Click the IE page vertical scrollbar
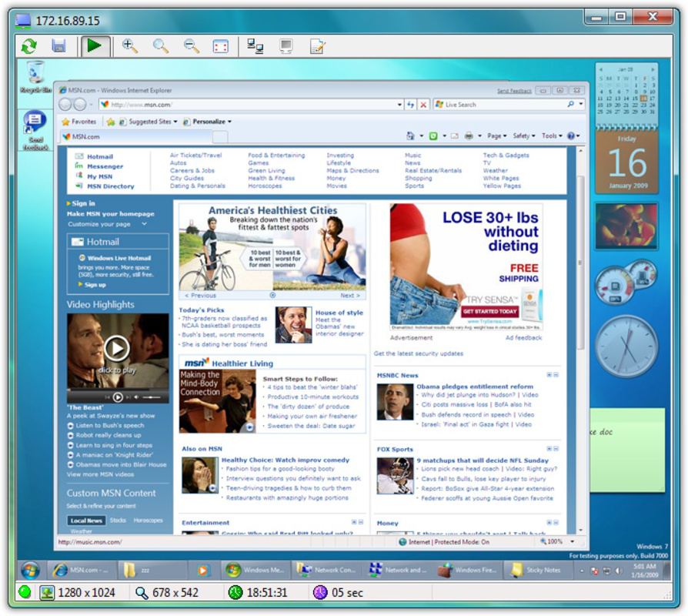Screen dimensions: 688x616 click(x=580, y=263)
